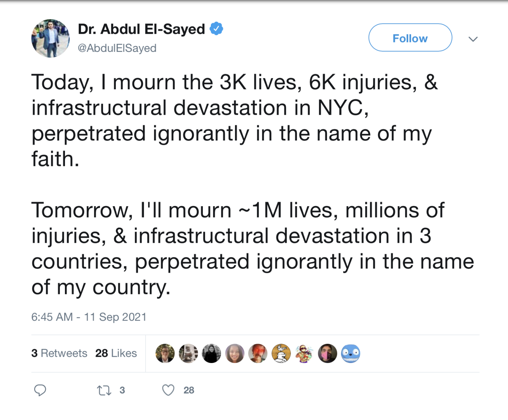The height and width of the screenshot is (420, 508).
Task: Like the tweet with the heart icon
Action: coord(168,390)
